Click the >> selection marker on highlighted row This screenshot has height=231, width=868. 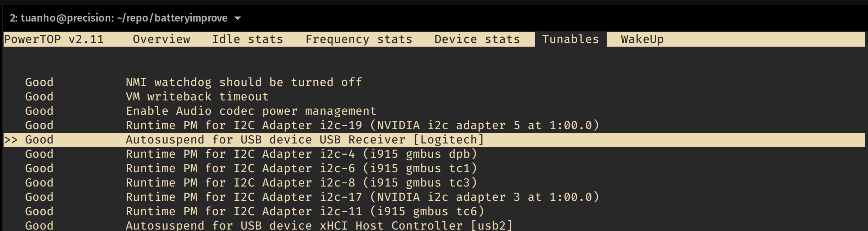tap(11, 140)
